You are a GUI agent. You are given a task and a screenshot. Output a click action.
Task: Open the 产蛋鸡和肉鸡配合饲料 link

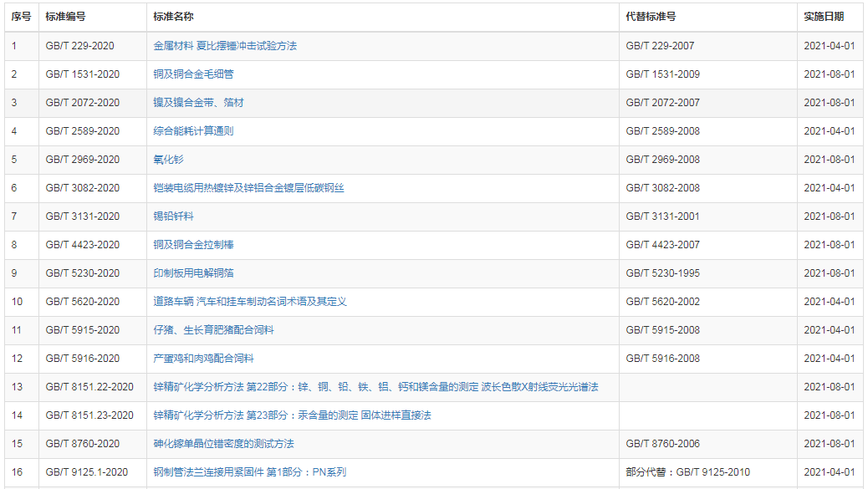point(203,359)
